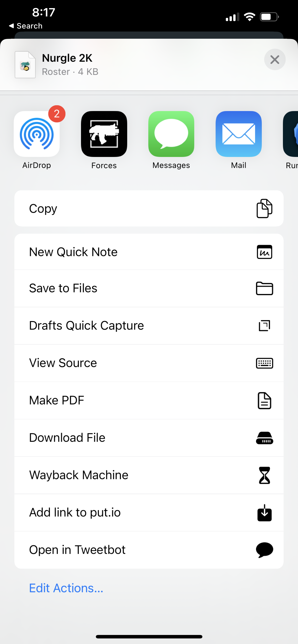Tap the Wayback Machine hourglass icon
The height and width of the screenshot is (644, 298).
265,475
